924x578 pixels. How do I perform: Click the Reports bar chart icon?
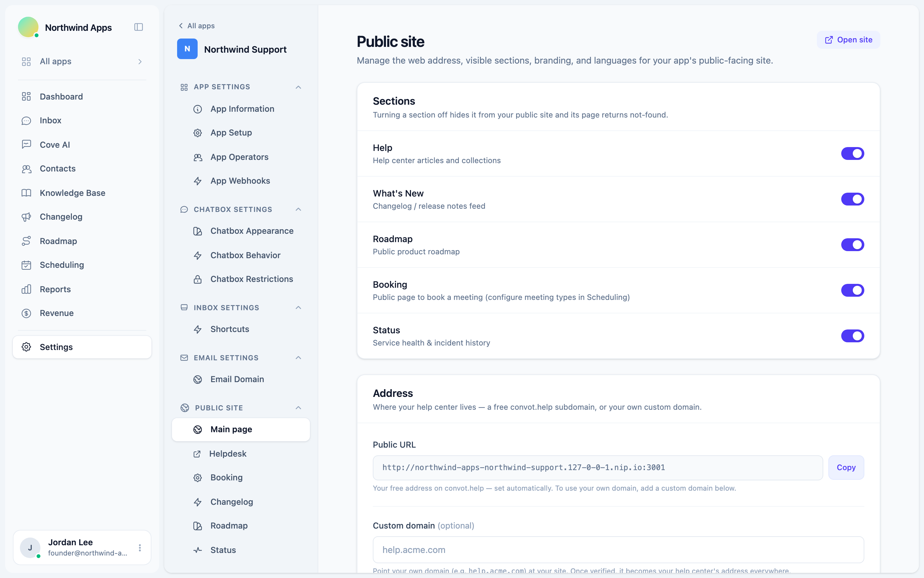pos(26,289)
